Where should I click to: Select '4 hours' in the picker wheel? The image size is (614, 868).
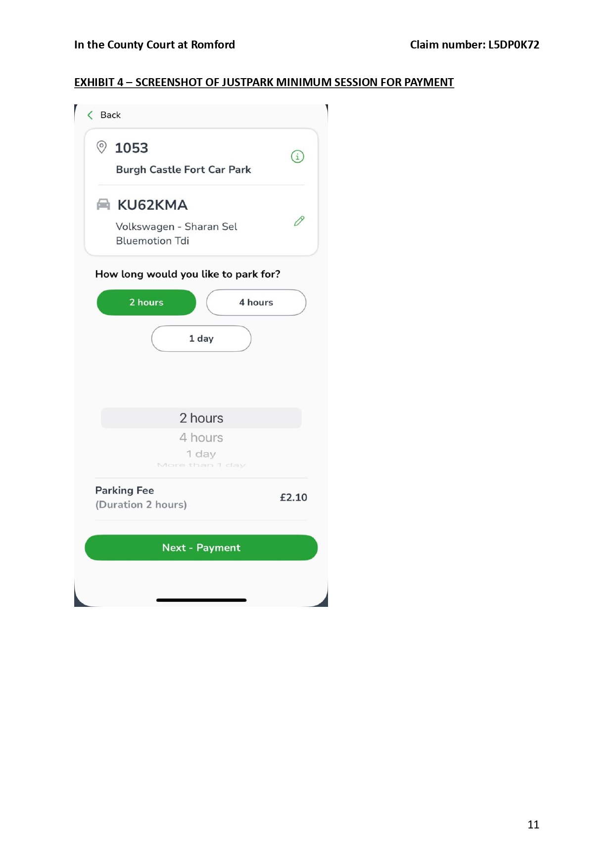coord(201,438)
